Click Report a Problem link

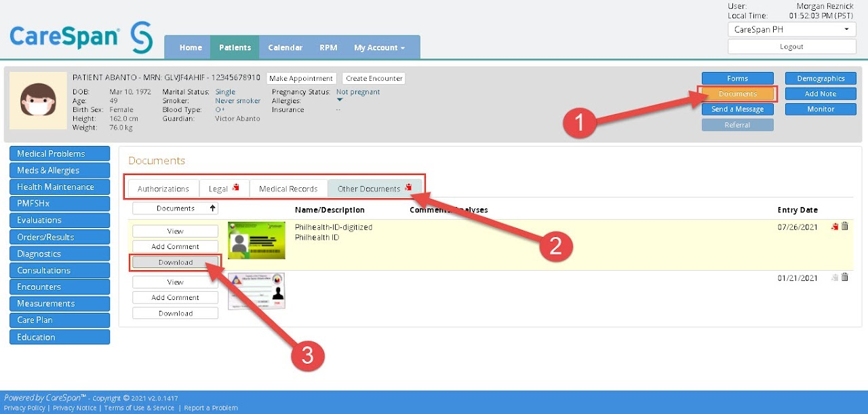coord(211,408)
